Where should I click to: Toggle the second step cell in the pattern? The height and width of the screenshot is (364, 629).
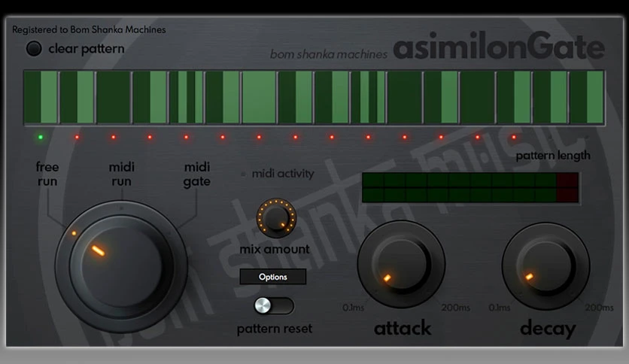coord(77,97)
